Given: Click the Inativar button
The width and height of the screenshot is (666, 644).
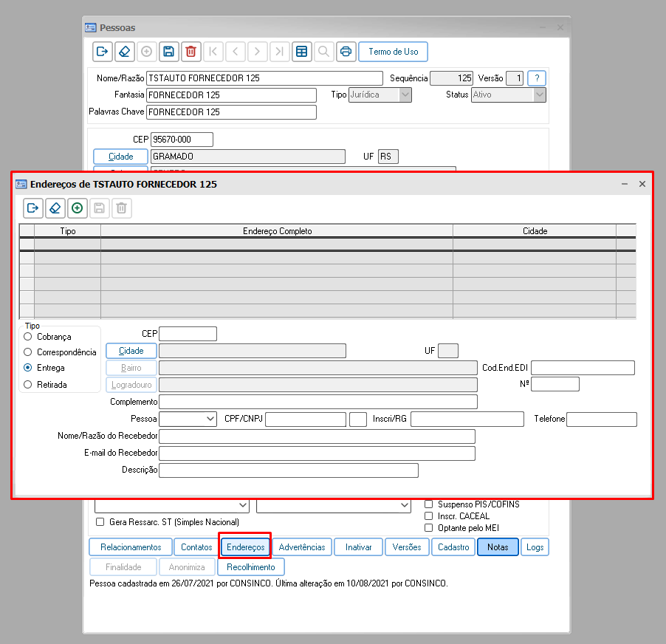Looking at the screenshot, I should pos(359,547).
